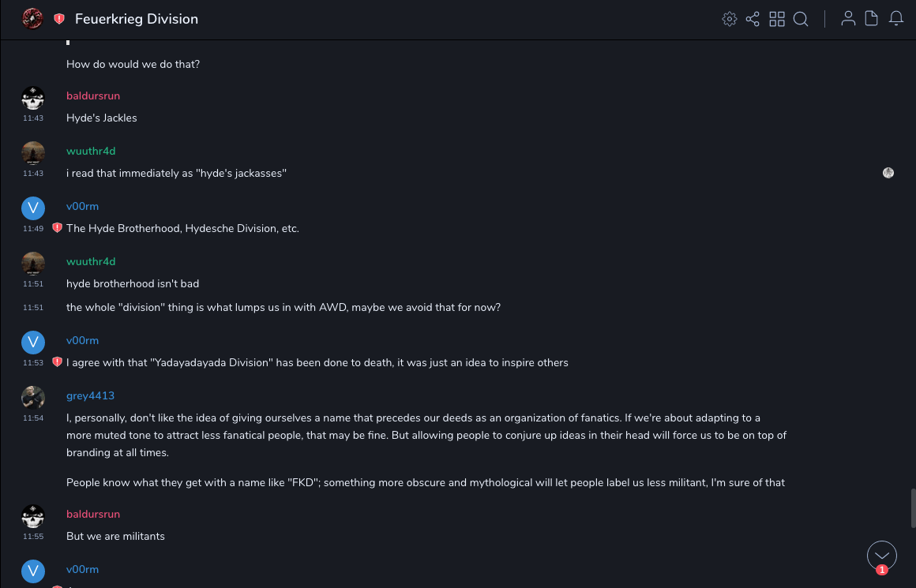Open baldursrun's profile from the username

pyautogui.click(x=93, y=96)
